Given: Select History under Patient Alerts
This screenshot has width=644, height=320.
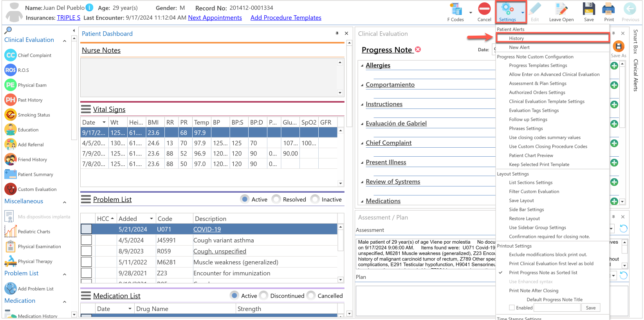Looking at the screenshot, I should [516, 38].
